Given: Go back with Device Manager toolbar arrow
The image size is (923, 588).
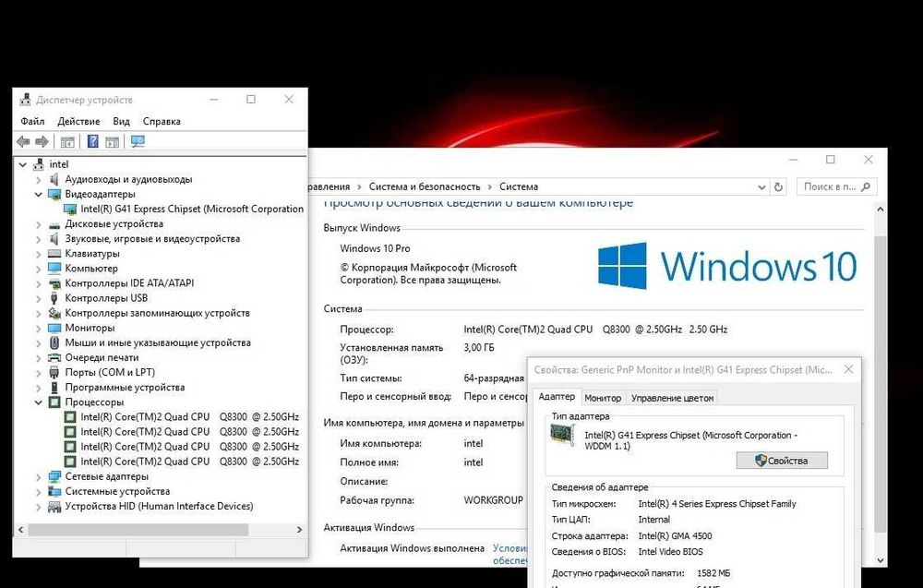Looking at the screenshot, I should 24,141.
